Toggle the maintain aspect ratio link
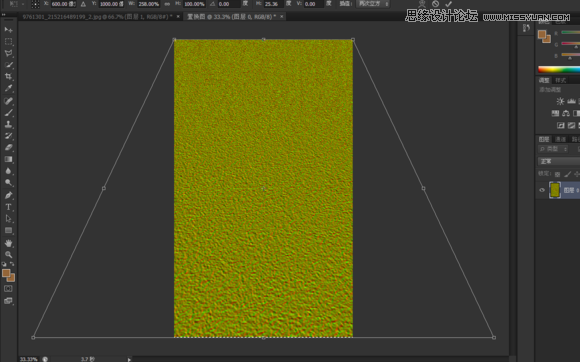This screenshot has width=580, height=362. click(167, 4)
